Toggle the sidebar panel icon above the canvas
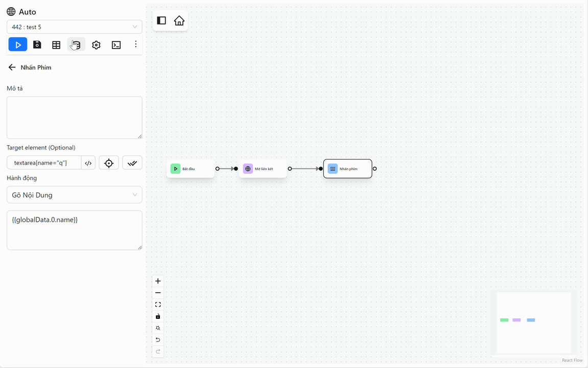Viewport: 588px width, 368px height. [161, 20]
